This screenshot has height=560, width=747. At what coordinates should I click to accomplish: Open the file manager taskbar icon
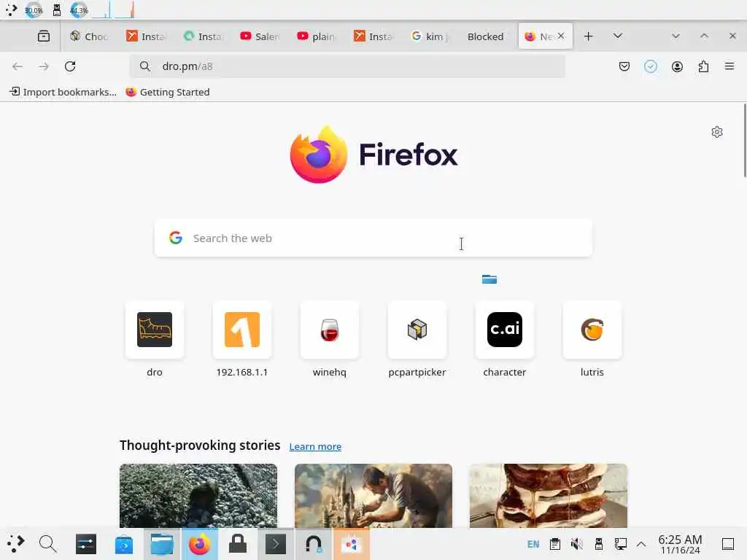[162, 544]
